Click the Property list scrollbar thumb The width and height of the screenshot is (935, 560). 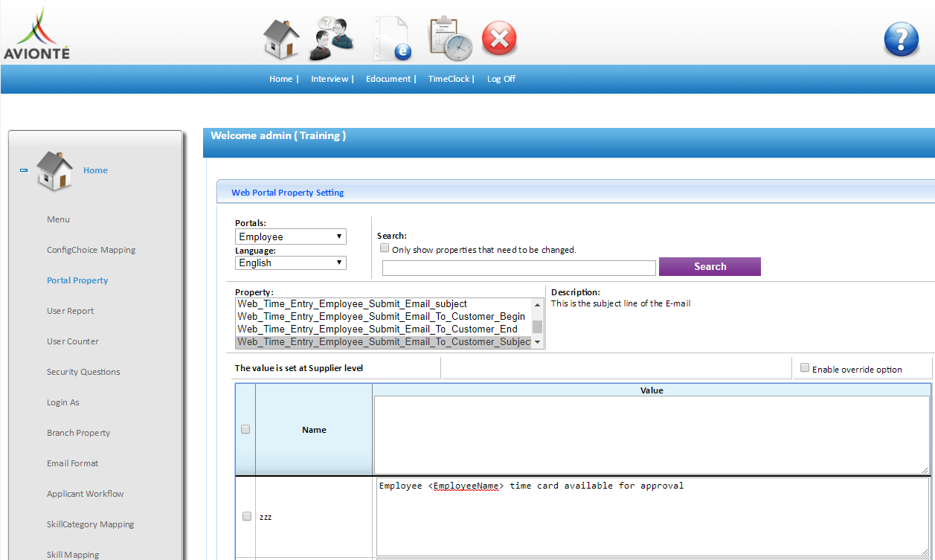point(538,326)
